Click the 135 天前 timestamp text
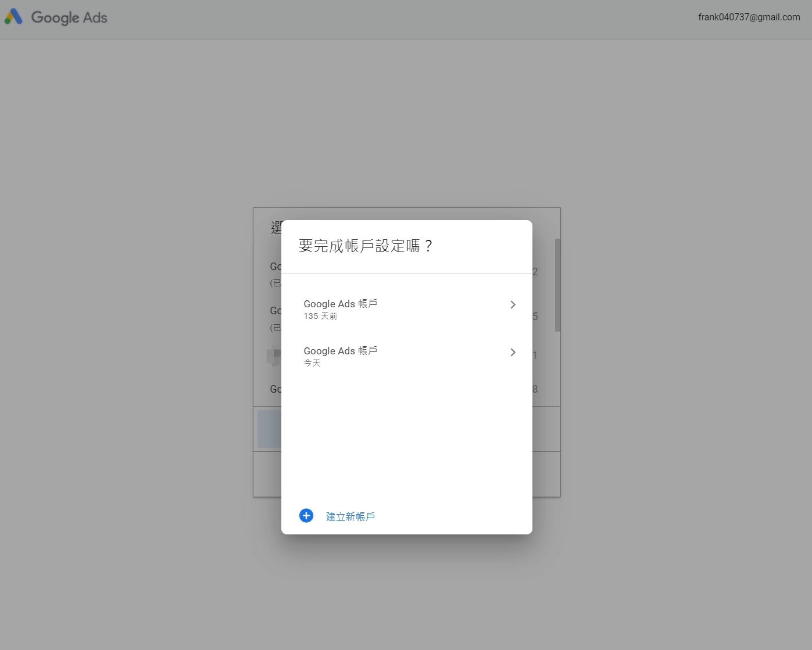Screen dimensions: 812x650 [x=320, y=317]
